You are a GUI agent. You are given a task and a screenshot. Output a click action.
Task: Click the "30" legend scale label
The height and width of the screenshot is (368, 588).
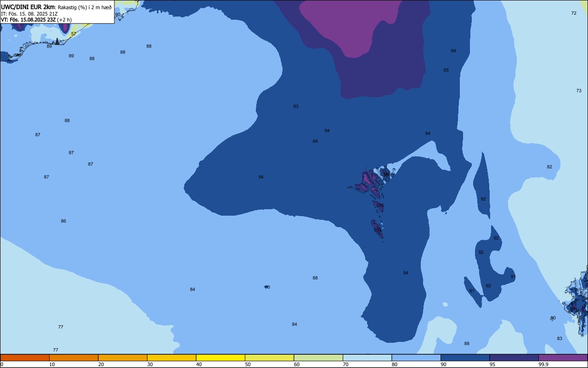(x=150, y=364)
